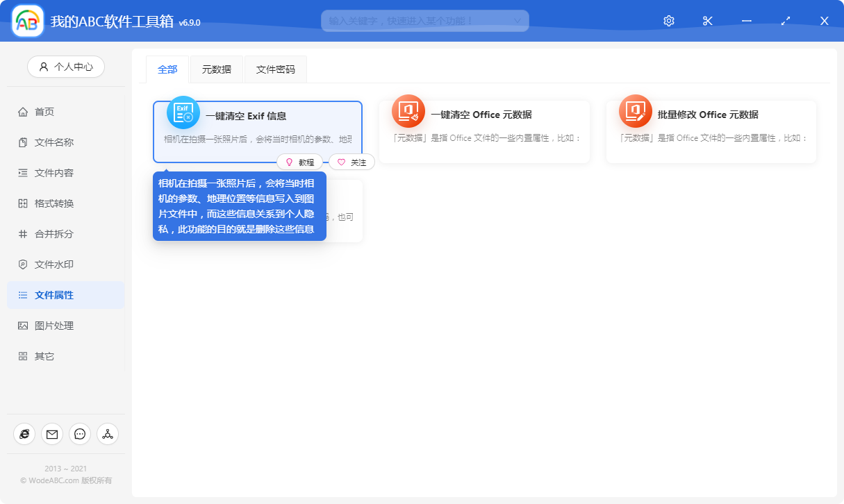Switch to the 文件密码 tab
The height and width of the screenshot is (504, 844).
276,69
